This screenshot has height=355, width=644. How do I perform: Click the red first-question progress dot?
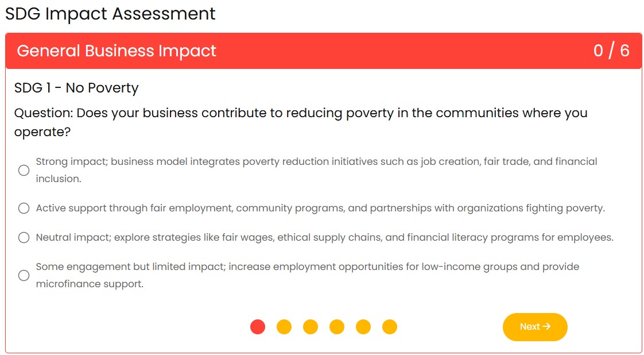click(258, 327)
